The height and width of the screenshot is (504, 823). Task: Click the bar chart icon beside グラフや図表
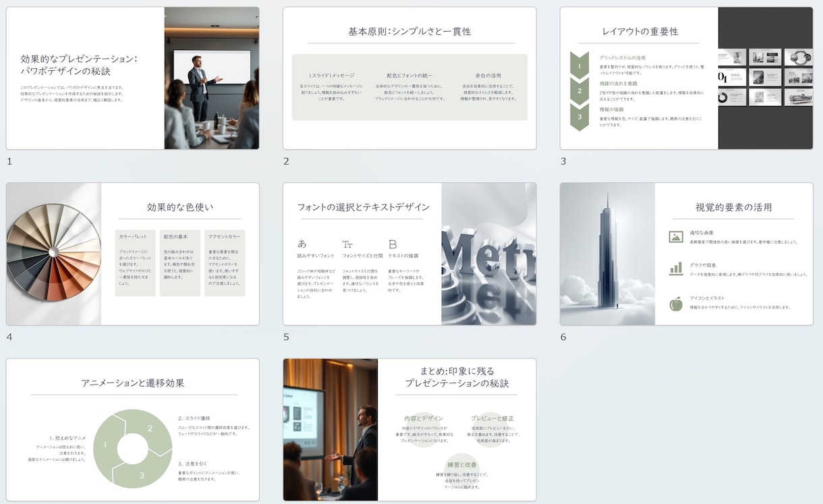click(676, 269)
